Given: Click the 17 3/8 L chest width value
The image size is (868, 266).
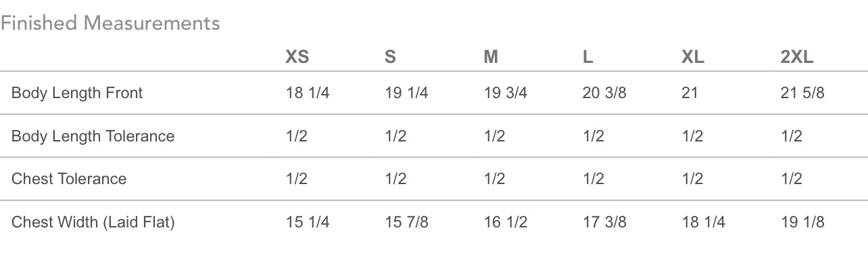Looking at the screenshot, I should pos(604,222).
